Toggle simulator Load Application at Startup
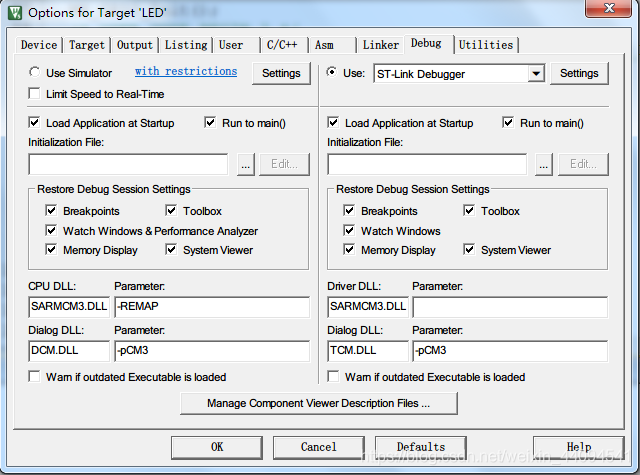 click(35, 123)
